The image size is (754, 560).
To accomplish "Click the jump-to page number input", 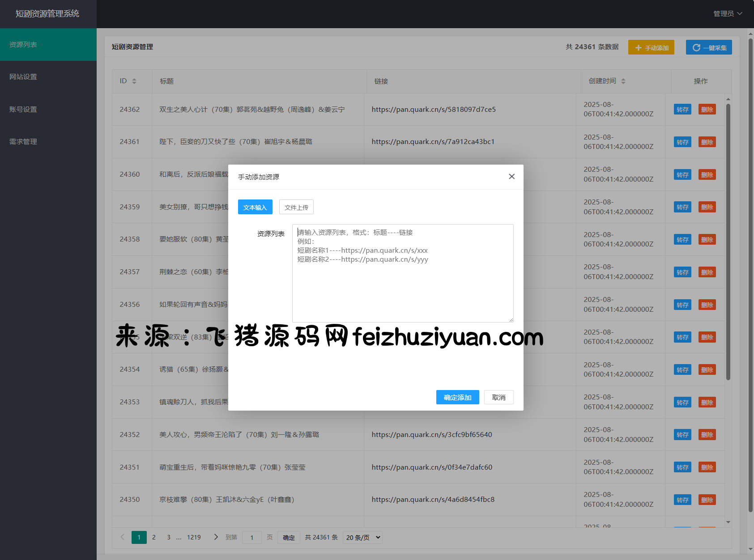I will pyautogui.click(x=252, y=537).
